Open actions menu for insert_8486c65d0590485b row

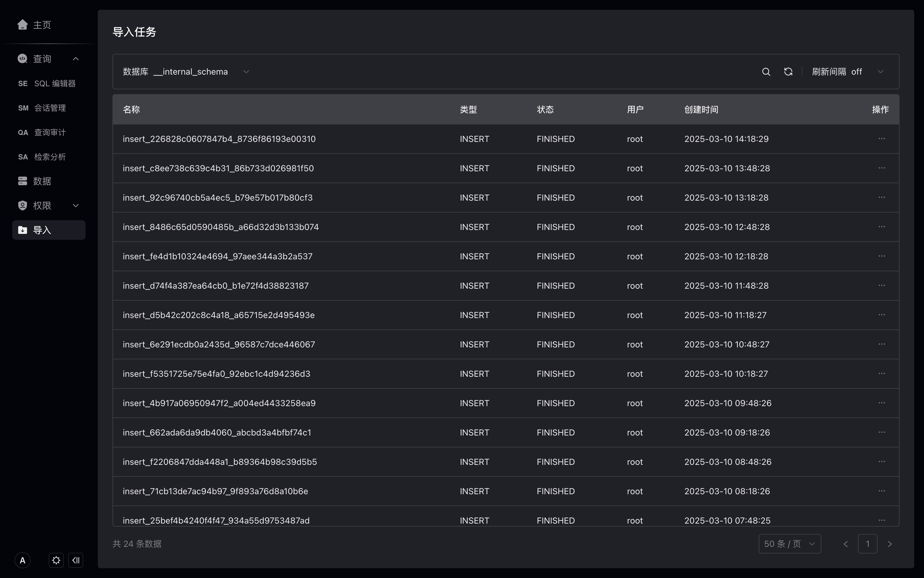tap(881, 227)
